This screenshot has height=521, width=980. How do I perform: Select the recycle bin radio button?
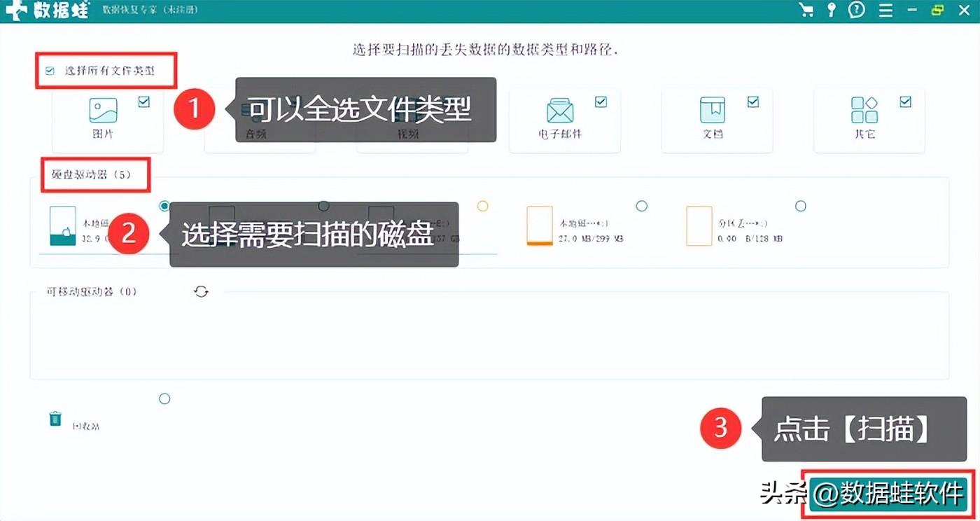tap(164, 398)
